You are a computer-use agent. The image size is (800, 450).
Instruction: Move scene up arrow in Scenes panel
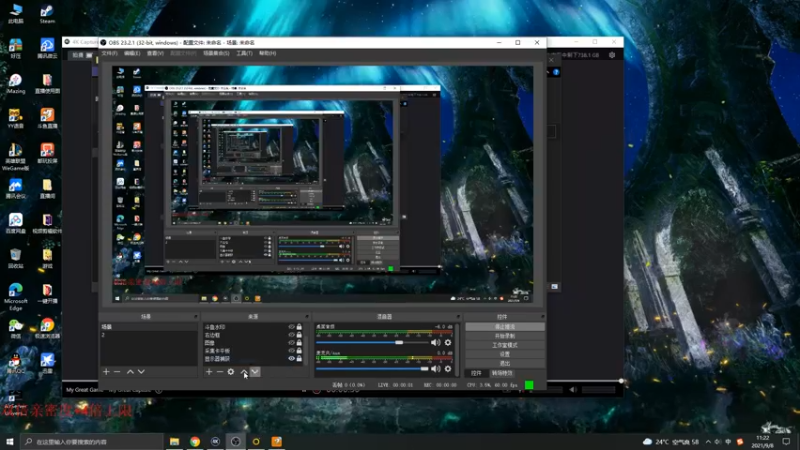pyautogui.click(x=130, y=372)
